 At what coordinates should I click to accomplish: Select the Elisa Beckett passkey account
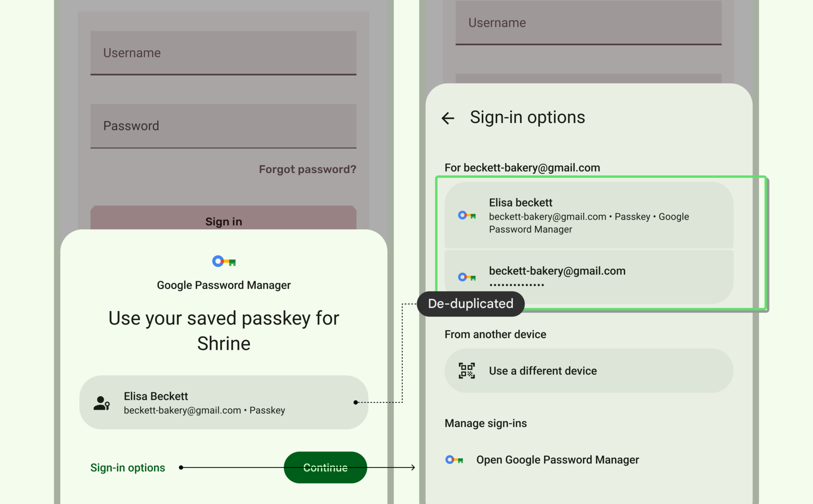click(x=224, y=402)
